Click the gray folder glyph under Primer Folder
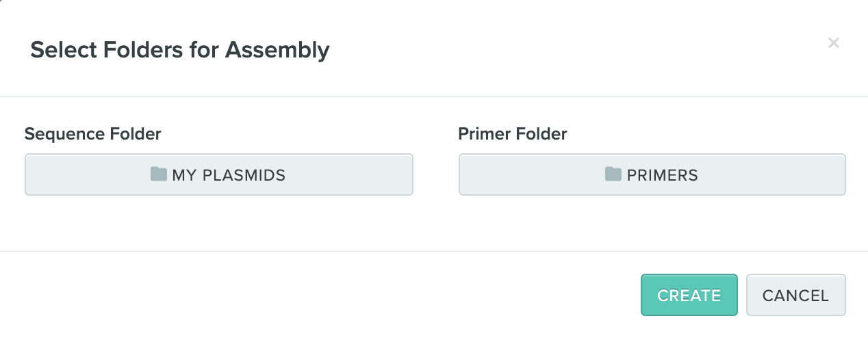Screen dimensions: 868x338 [613, 174]
